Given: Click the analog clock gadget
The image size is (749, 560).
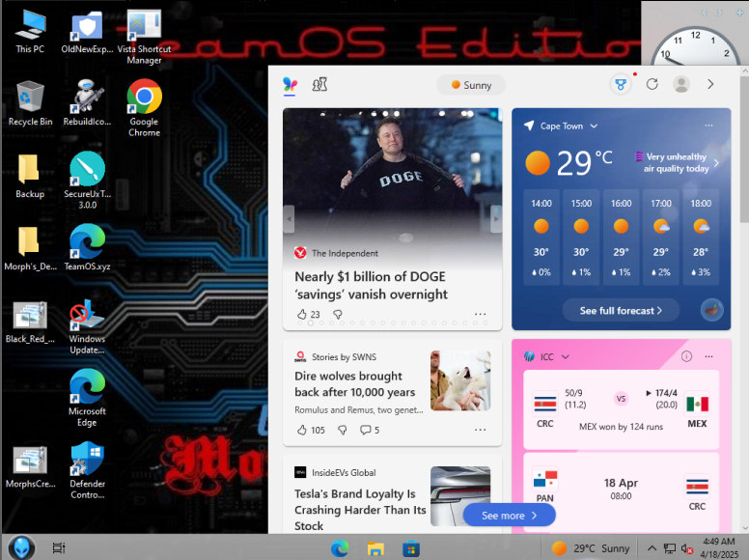Looking at the screenshot, I should [695, 46].
